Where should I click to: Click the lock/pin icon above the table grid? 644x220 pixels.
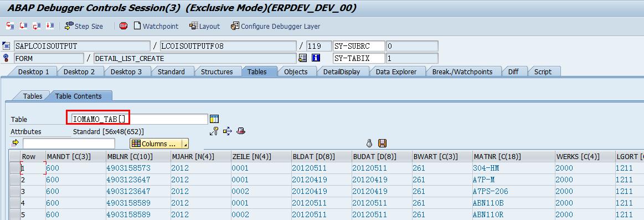pyautogui.click(x=369, y=143)
